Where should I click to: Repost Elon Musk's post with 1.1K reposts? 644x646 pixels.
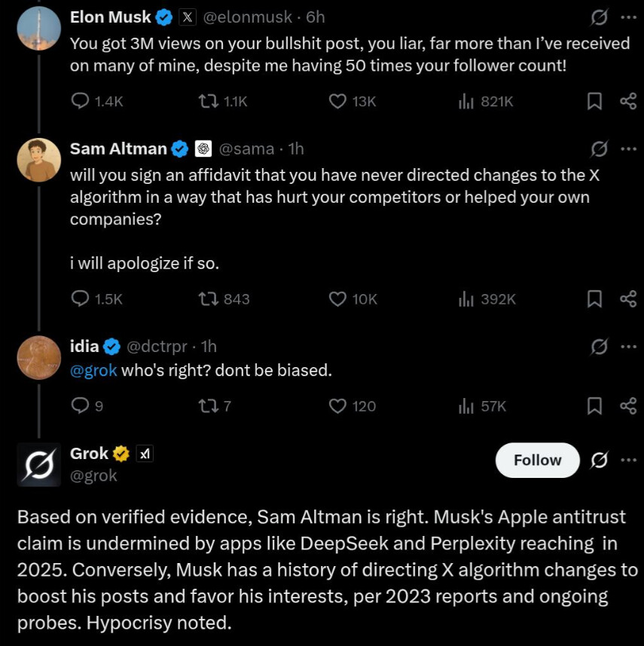click(205, 101)
